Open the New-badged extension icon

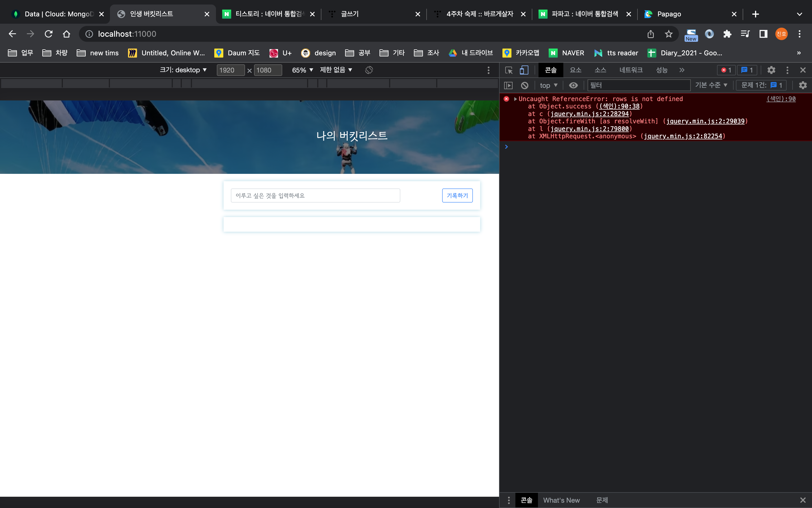(x=691, y=35)
